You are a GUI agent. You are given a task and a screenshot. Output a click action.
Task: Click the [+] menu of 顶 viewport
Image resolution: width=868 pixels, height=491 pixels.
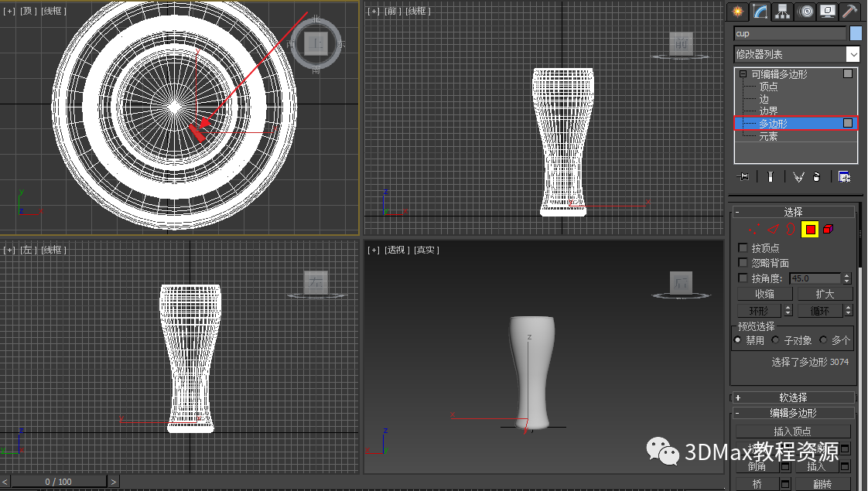point(9,11)
